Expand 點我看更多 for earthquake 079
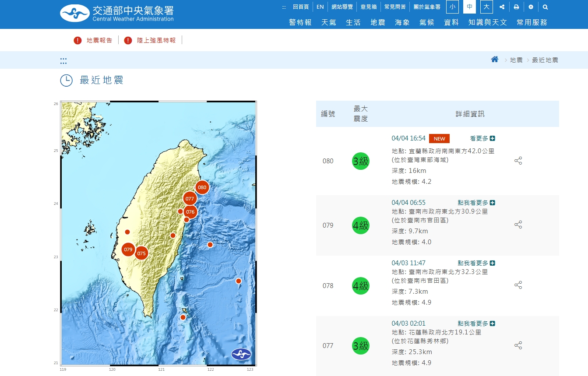588x376 pixels. (476, 203)
